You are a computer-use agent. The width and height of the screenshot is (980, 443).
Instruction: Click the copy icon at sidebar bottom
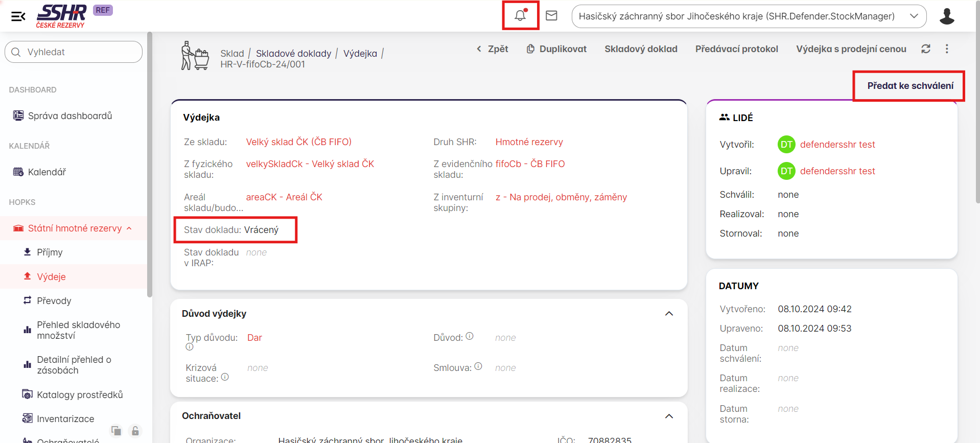[x=116, y=431]
